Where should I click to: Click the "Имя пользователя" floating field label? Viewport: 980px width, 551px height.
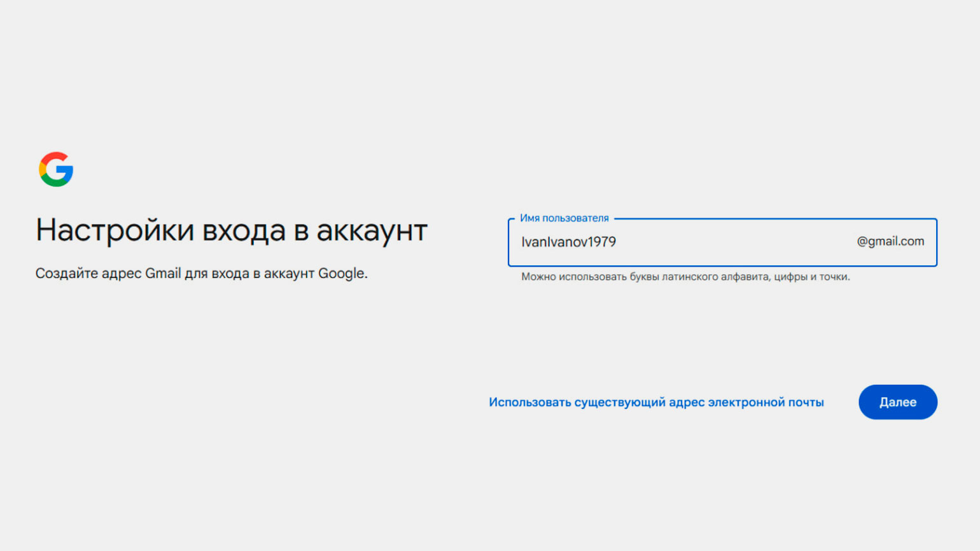pos(564,218)
